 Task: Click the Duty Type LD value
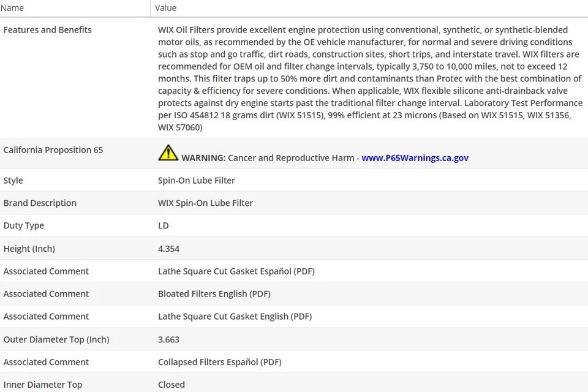(163, 226)
